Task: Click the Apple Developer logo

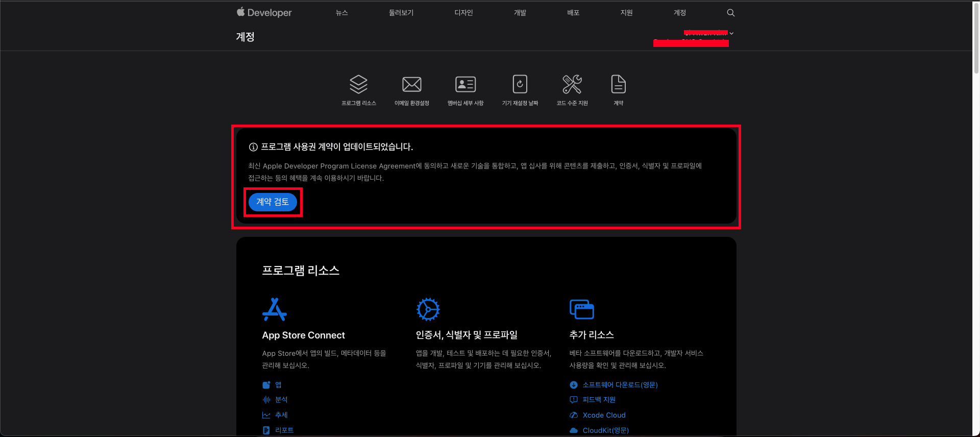Action: (x=264, y=12)
